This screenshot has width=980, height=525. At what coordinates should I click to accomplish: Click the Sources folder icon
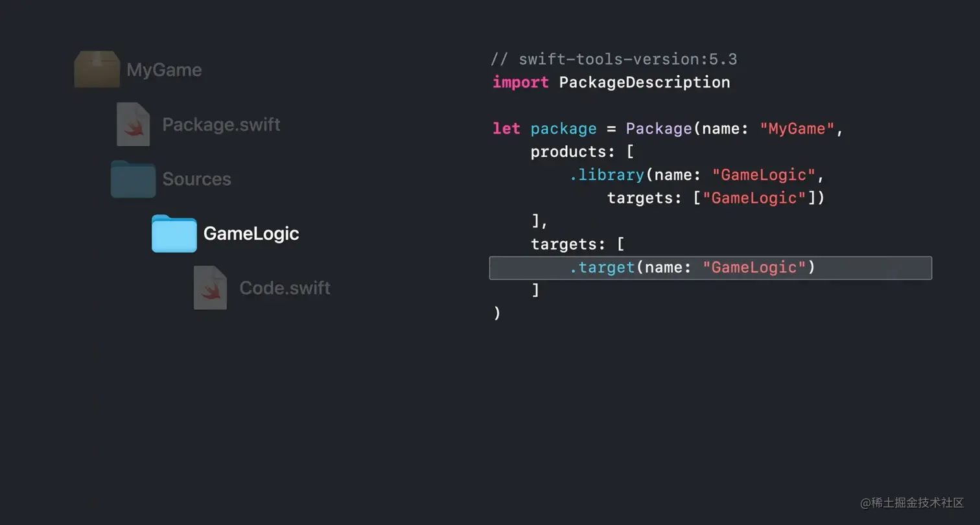click(x=133, y=179)
